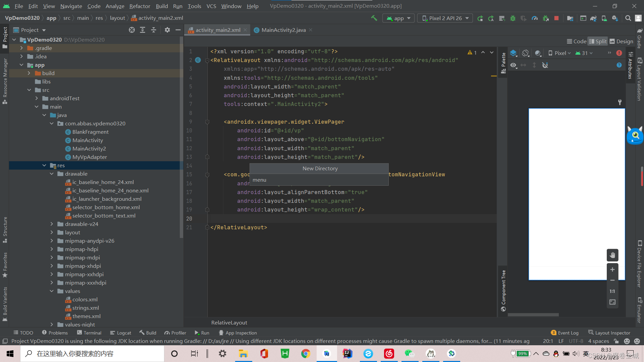644x362 pixels.
Task: Click the Orientation for Preview icon
Action: click(526, 53)
